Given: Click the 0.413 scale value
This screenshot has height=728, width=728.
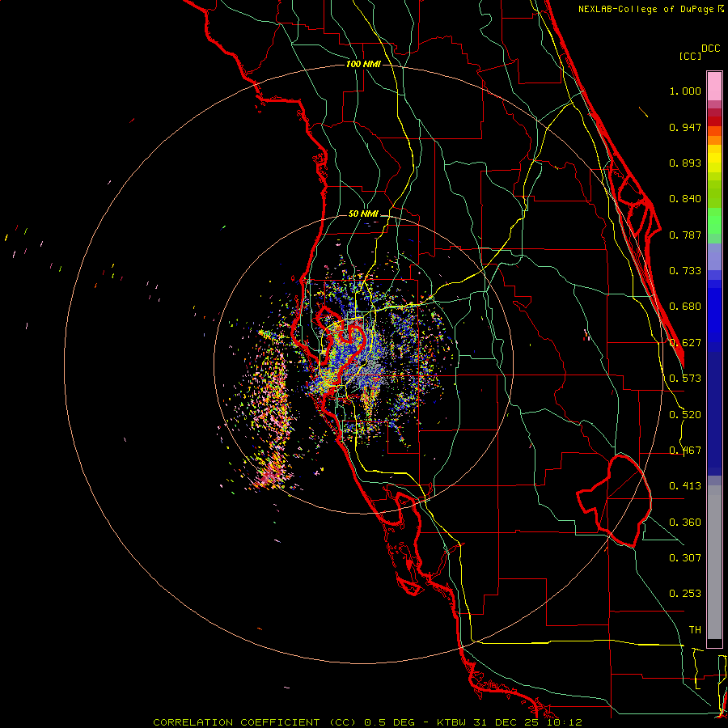Looking at the screenshot, I should [685, 486].
